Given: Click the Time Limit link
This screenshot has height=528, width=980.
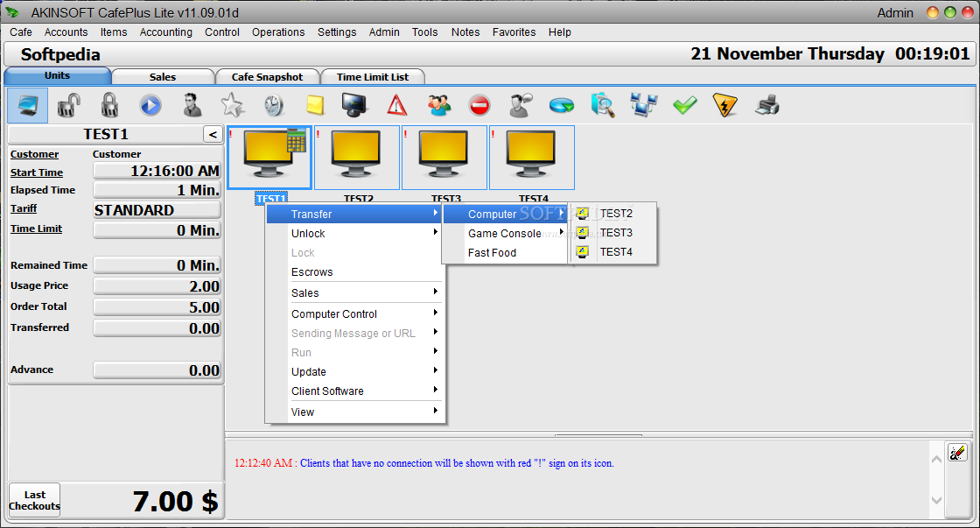Looking at the screenshot, I should 36,229.
